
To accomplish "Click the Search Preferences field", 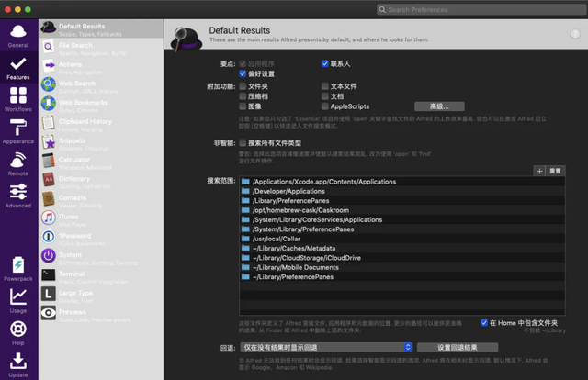I will click(481, 10).
